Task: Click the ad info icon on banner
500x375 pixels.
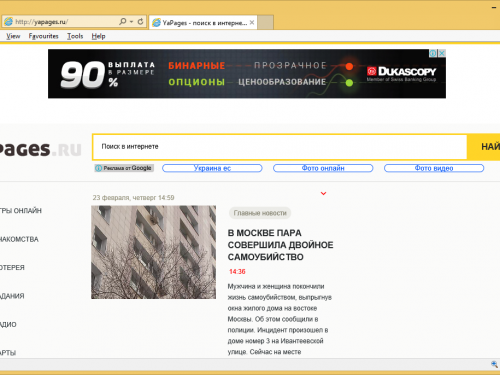Action: [433, 53]
